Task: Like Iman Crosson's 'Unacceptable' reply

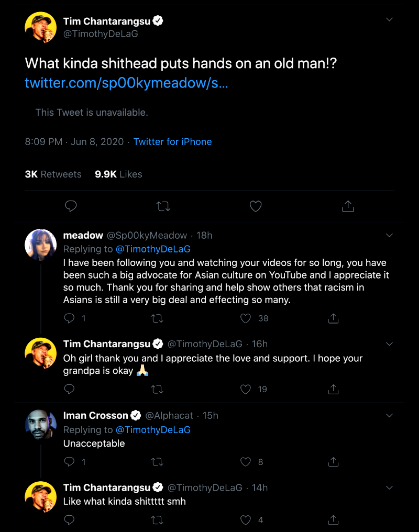Action: 246,462
